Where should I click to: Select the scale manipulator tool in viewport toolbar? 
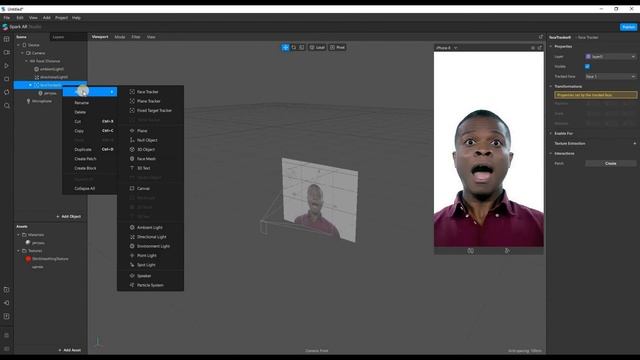302,47
